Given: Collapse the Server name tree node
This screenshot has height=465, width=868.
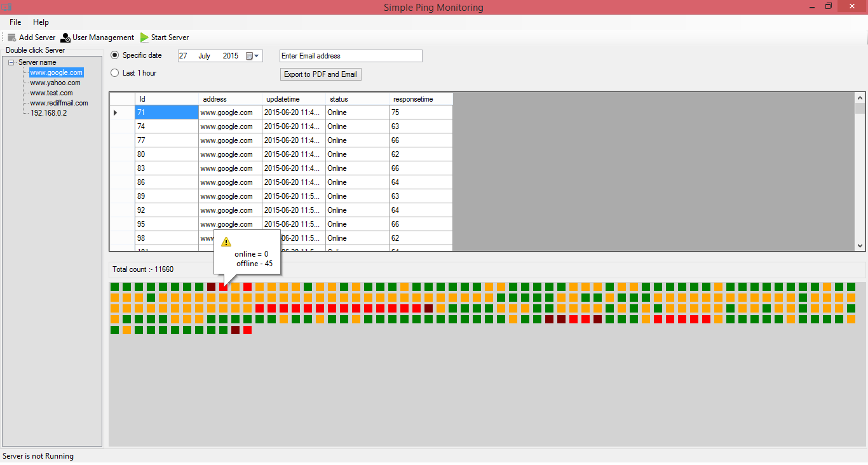Looking at the screenshot, I should click(x=12, y=62).
